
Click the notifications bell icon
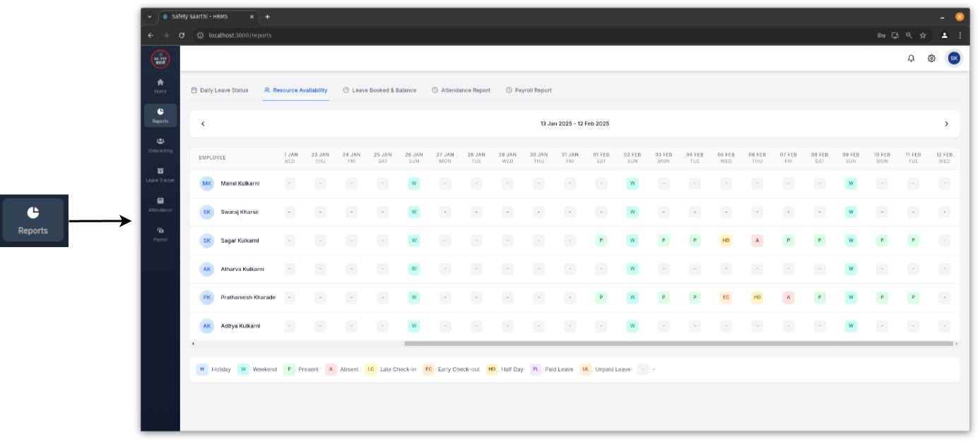pyautogui.click(x=911, y=59)
